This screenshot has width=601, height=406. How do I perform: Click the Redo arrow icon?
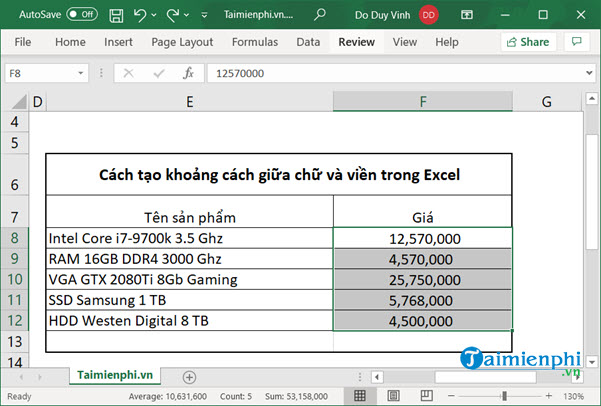pyautogui.click(x=172, y=15)
